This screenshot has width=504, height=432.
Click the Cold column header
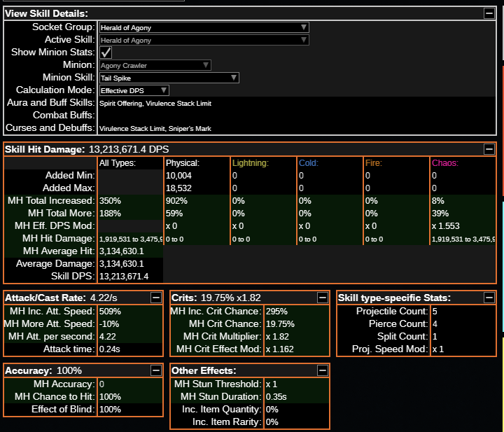pyautogui.click(x=309, y=163)
